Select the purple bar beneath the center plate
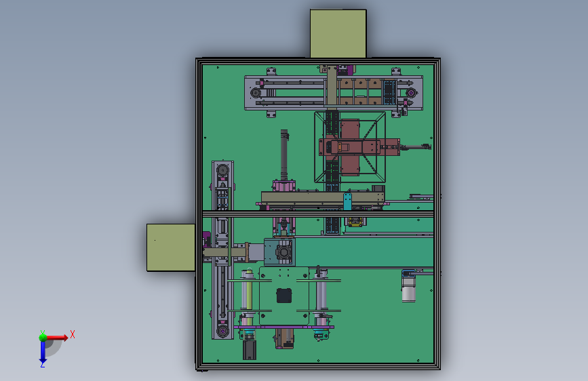 coord(284,327)
